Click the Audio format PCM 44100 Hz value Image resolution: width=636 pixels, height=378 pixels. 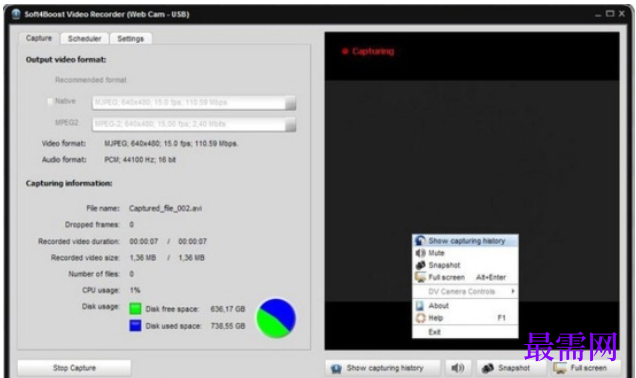(140, 160)
